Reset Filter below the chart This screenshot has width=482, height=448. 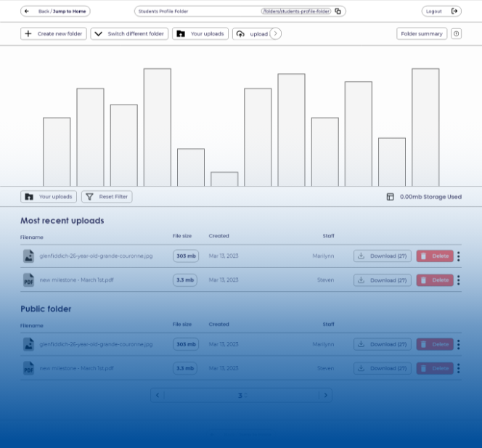pyautogui.click(x=107, y=197)
